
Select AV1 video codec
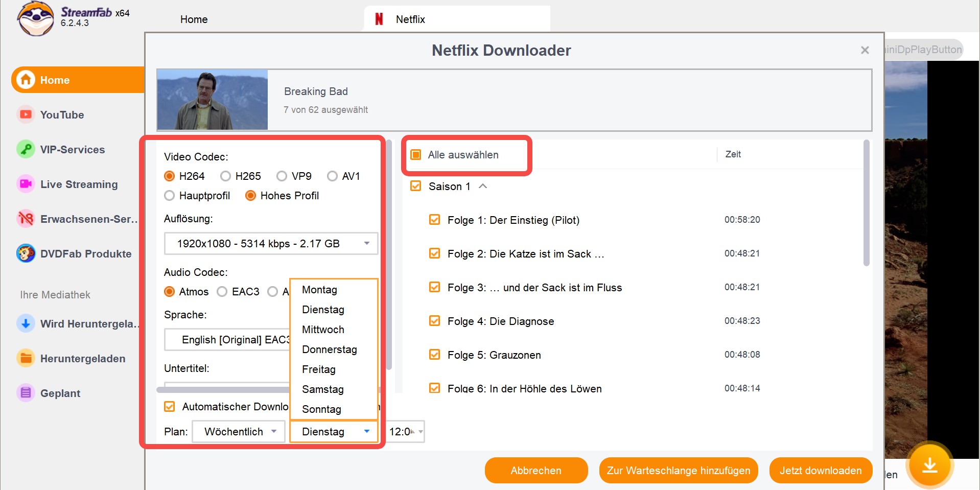[332, 176]
